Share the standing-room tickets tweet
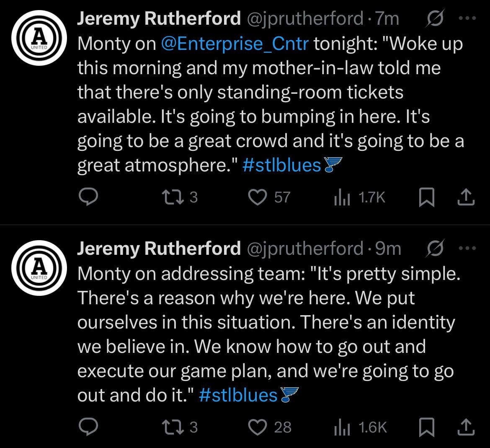This screenshot has height=448, width=490. (465, 197)
